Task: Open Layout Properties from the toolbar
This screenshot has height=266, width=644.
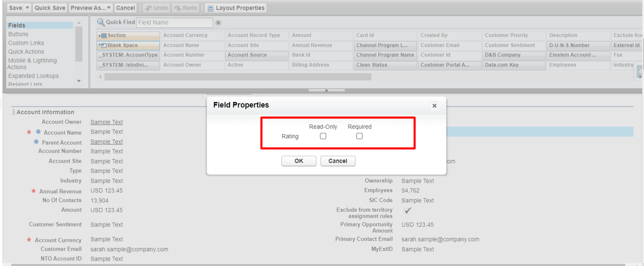Action: pos(236,8)
